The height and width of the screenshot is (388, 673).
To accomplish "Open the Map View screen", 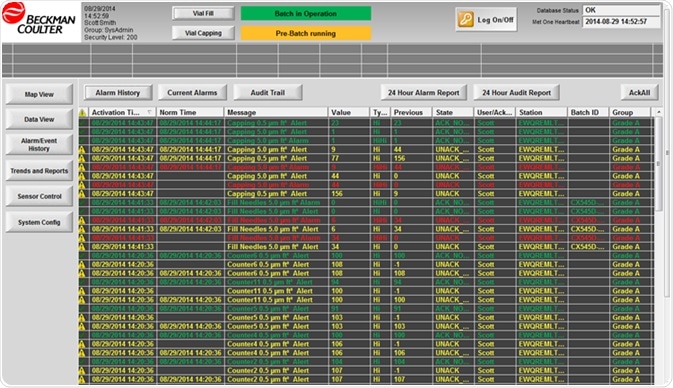I will (x=39, y=94).
